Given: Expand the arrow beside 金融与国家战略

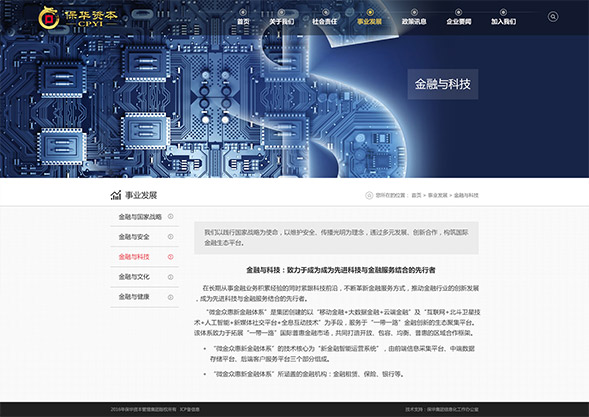Looking at the screenshot, I should point(171,216).
